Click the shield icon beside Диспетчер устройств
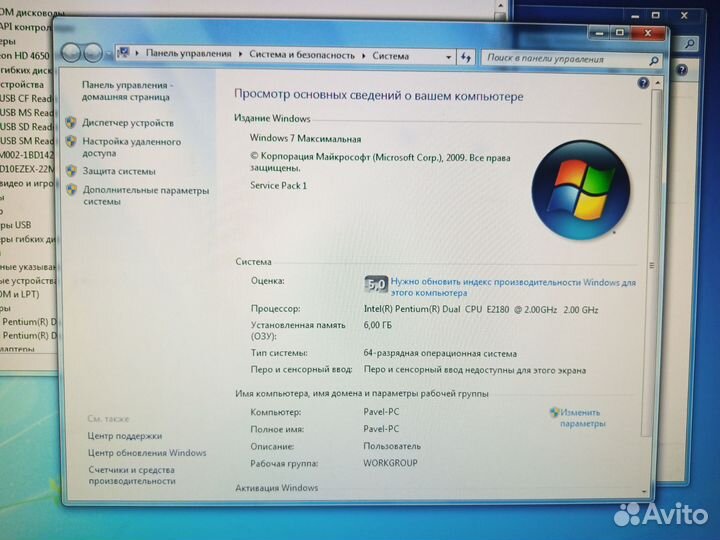Image resolution: width=720 pixels, height=540 pixels. 71,123
